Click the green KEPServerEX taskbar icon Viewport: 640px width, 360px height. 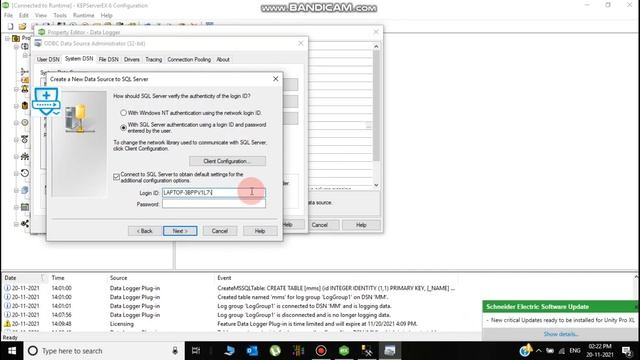(344, 351)
